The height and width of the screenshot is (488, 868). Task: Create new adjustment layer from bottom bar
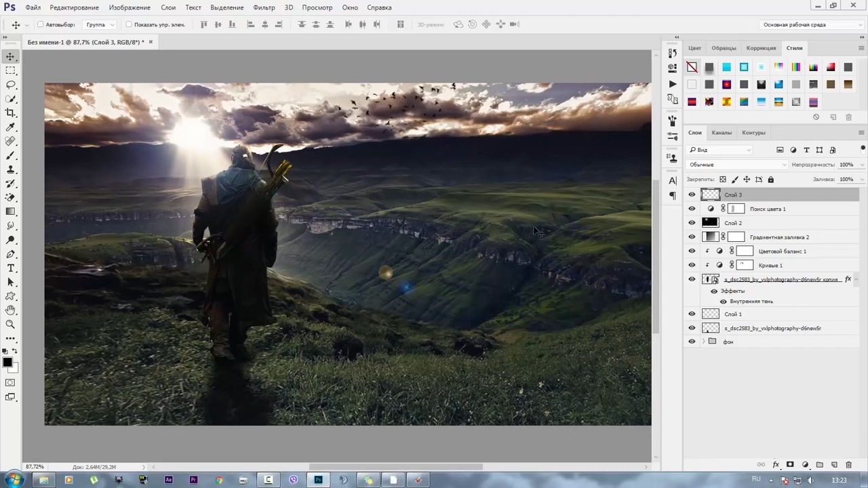(x=805, y=465)
